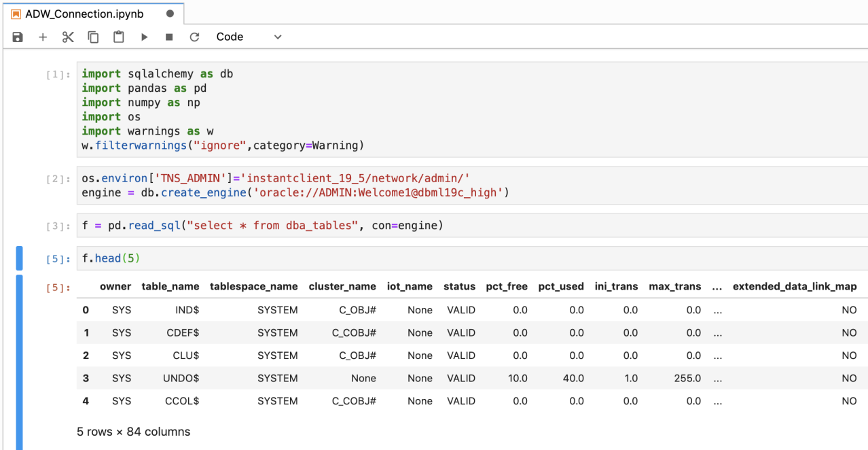Paste a cell using the clipboard icon
868x450 pixels.
pos(119,37)
